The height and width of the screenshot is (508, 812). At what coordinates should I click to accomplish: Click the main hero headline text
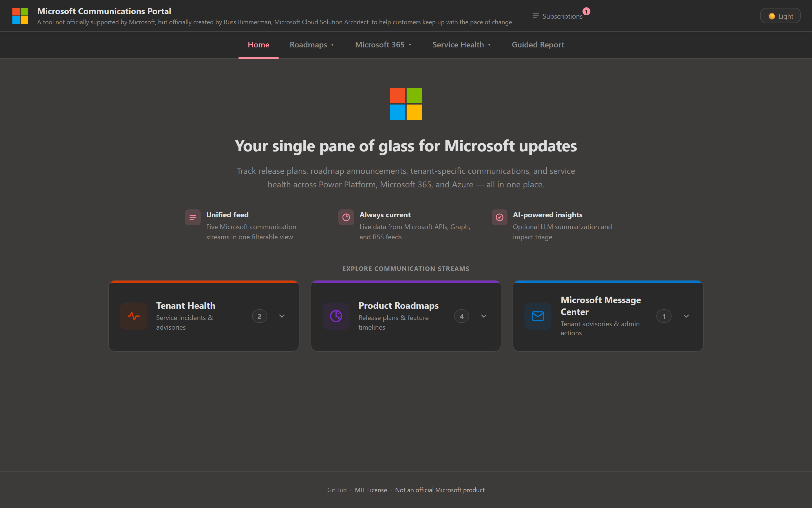point(406,146)
